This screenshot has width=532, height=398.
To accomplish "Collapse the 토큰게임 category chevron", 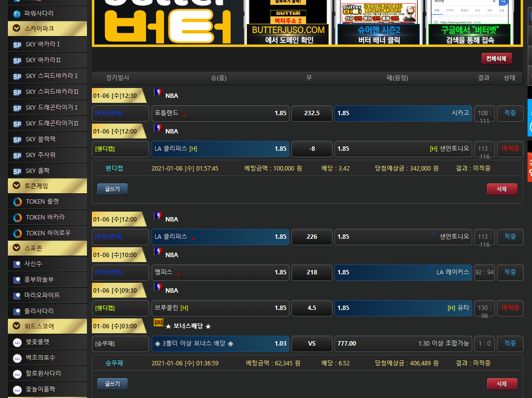I will [17, 186].
